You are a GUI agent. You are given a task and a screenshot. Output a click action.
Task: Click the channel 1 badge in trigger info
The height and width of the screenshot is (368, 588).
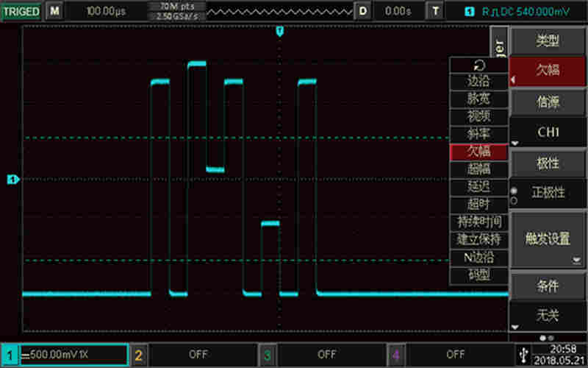pyautogui.click(x=470, y=12)
